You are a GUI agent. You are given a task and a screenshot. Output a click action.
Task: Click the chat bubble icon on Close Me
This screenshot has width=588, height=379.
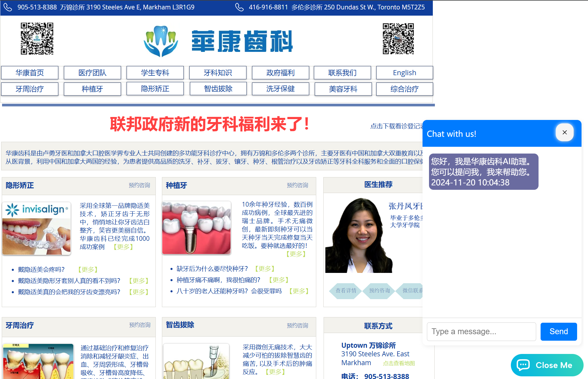pos(523,365)
